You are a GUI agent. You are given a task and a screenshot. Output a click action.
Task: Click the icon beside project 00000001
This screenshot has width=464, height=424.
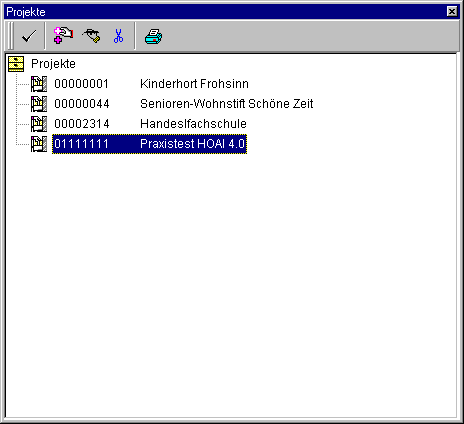tap(39, 84)
